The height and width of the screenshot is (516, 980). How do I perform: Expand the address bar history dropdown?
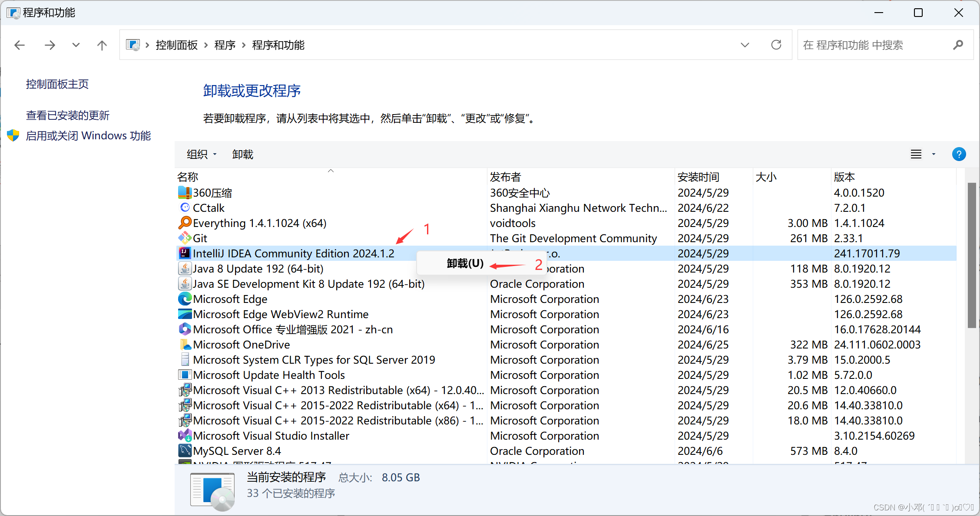pyautogui.click(x=745, y=45)
